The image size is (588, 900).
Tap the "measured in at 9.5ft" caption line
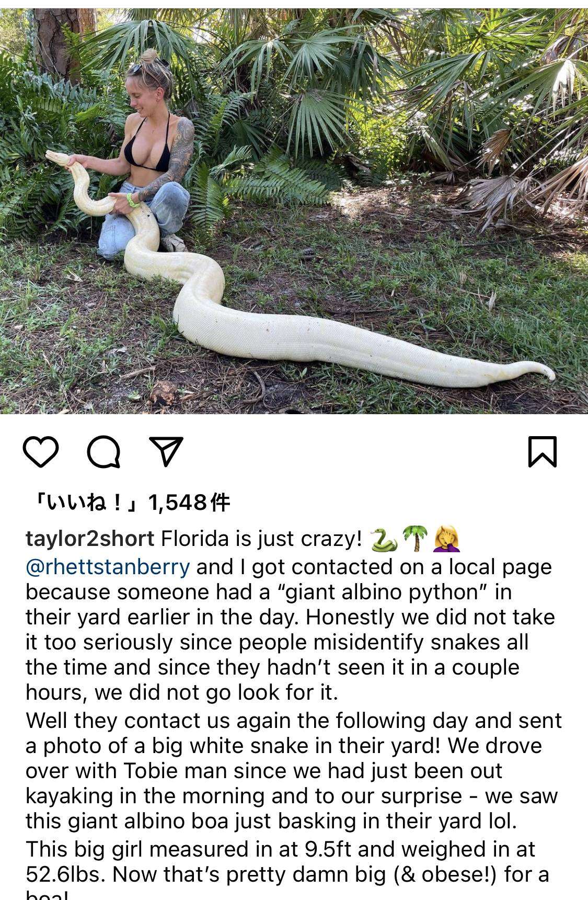281,849
